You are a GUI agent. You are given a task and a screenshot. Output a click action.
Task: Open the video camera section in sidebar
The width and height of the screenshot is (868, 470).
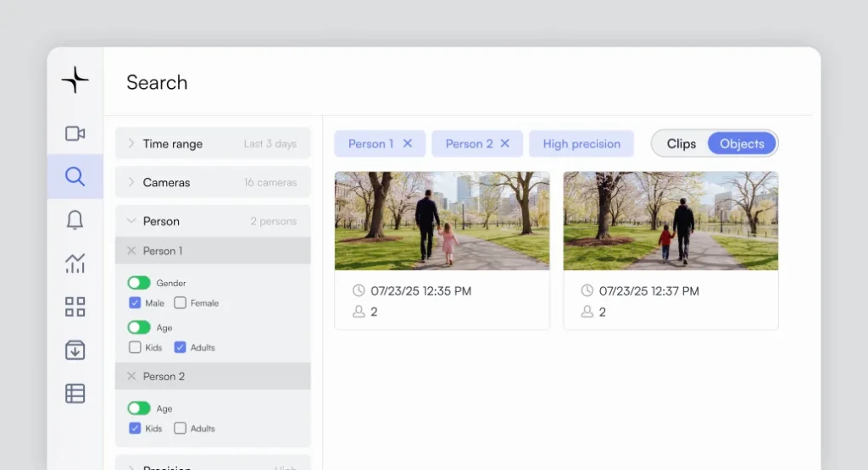coord(75,133)
